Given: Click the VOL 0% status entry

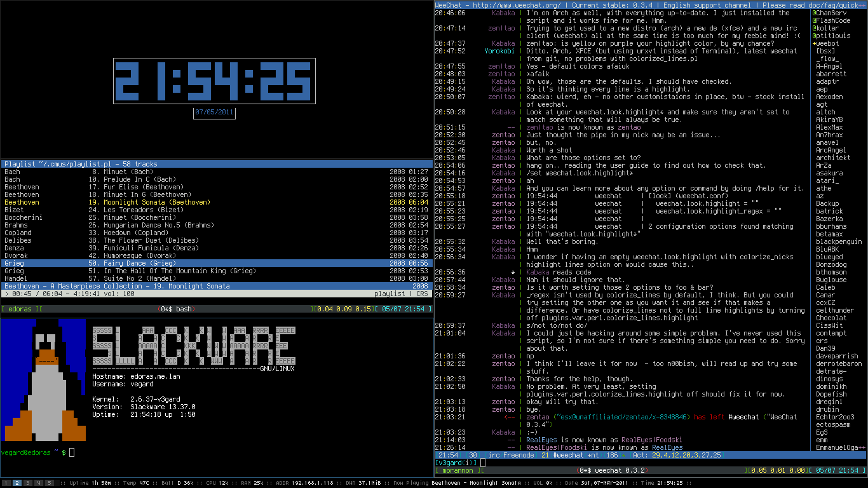Looking at the screenshot, I should click(x=542, y=483).
